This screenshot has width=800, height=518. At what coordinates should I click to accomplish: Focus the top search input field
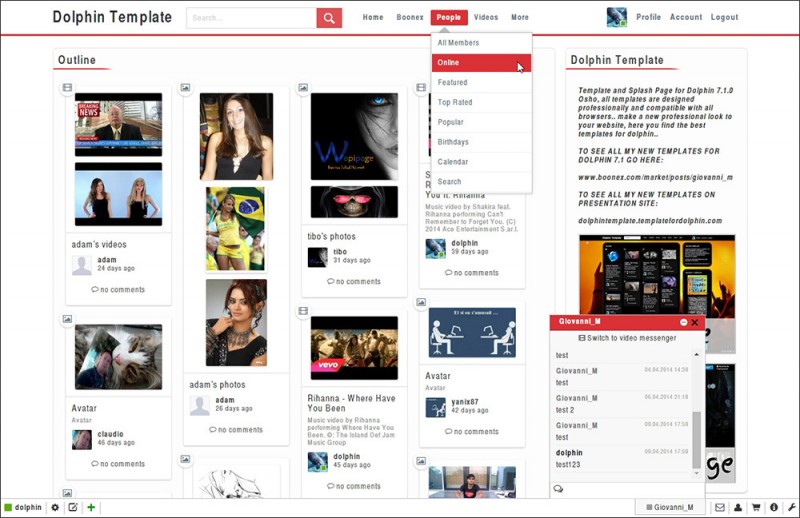[x=252, y=18]
